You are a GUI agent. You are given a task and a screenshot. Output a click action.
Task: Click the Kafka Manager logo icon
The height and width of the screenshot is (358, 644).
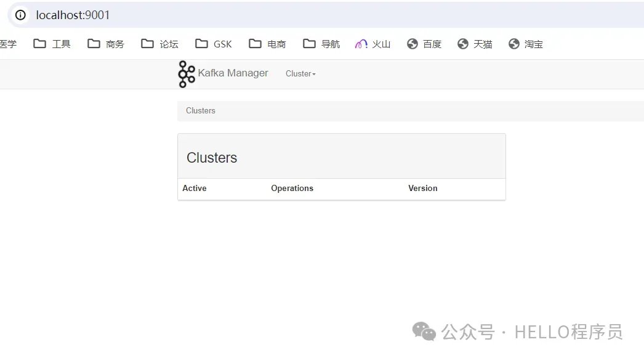187,74
